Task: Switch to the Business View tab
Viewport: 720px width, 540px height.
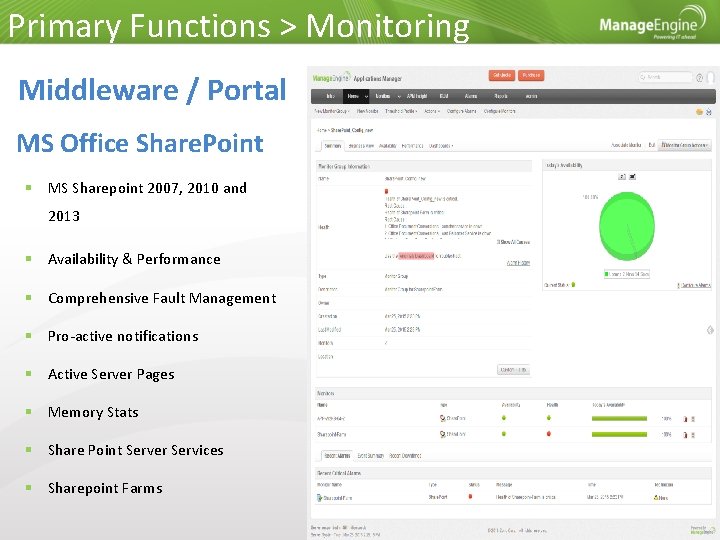Action: click(361, 146)
